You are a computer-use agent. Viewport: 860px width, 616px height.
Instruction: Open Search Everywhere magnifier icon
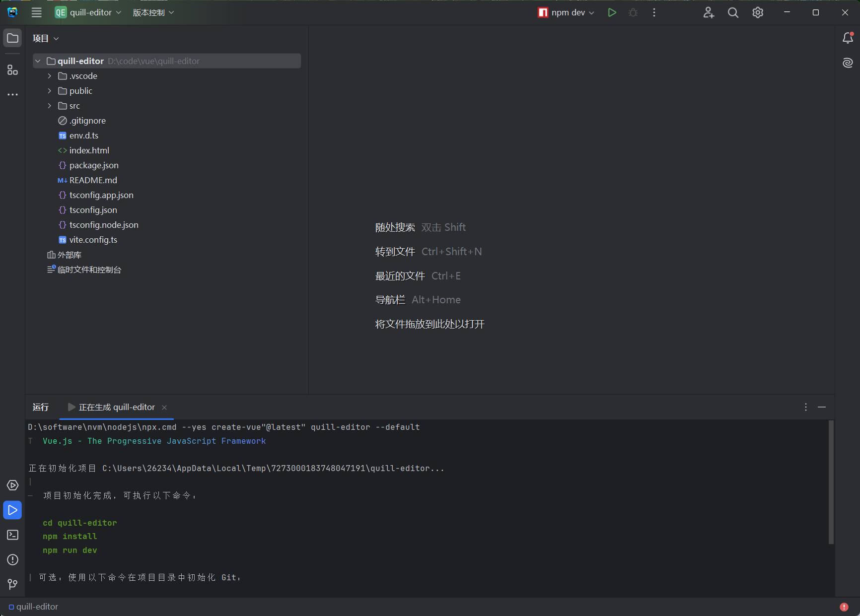tap(733, 12)
